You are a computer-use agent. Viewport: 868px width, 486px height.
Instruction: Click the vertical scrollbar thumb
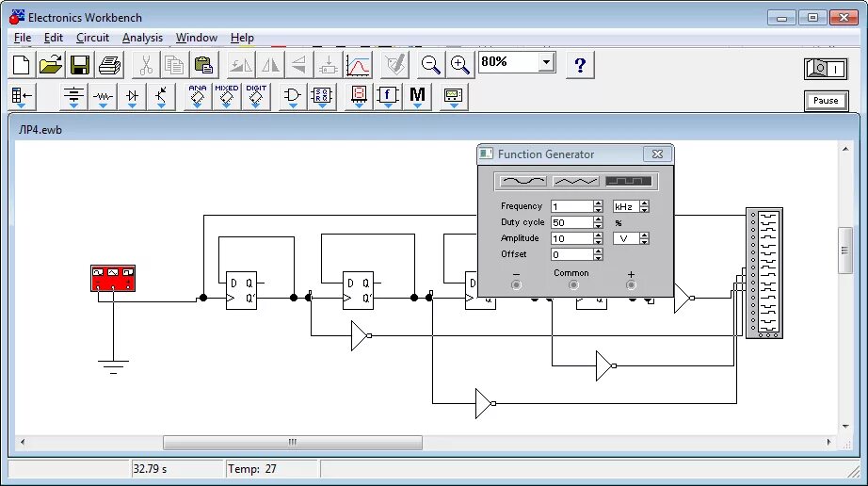coord(845,251)
